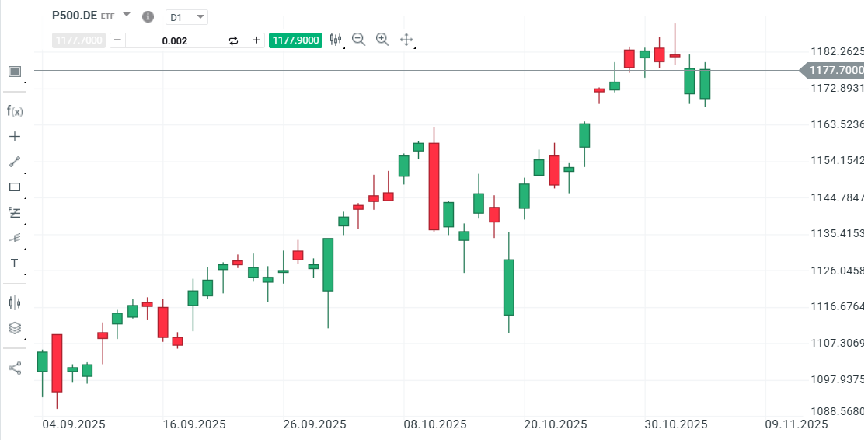This screenshot has width=868, height=440.
Task: Share the chart via share icon
Action: [x=15, y=368]
